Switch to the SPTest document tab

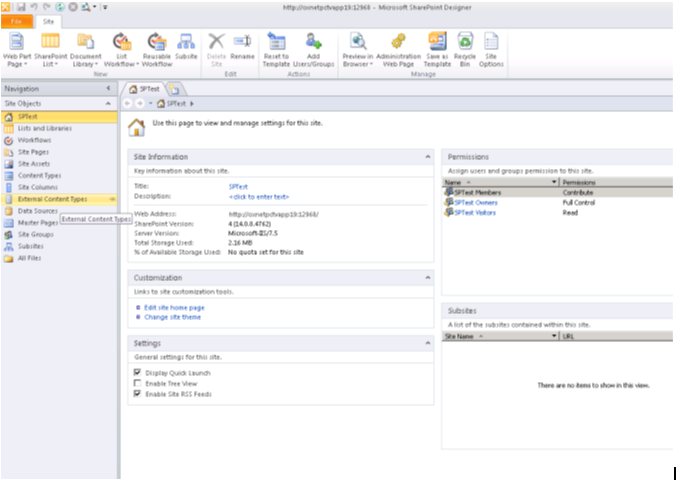[x=145, y=89]
